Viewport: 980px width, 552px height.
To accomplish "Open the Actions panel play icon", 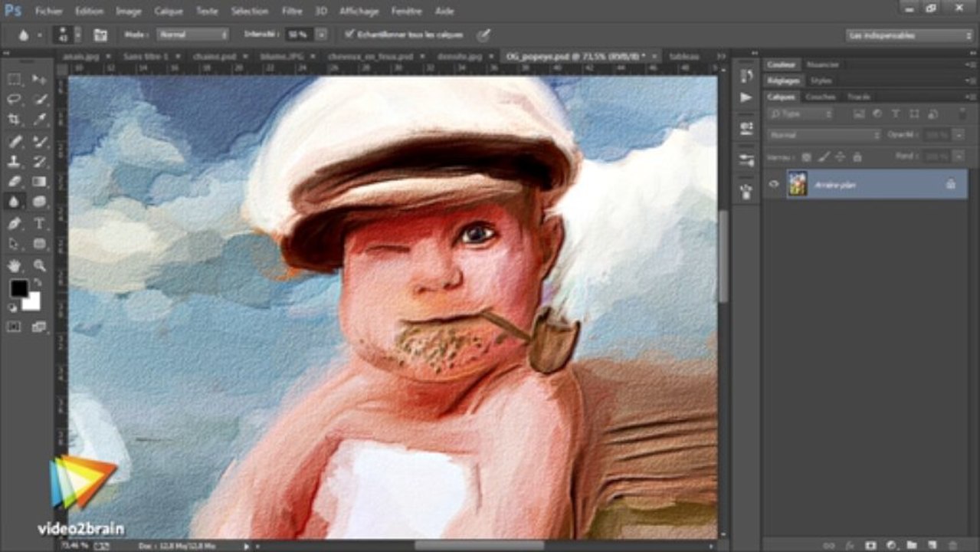I will [746, 98].
